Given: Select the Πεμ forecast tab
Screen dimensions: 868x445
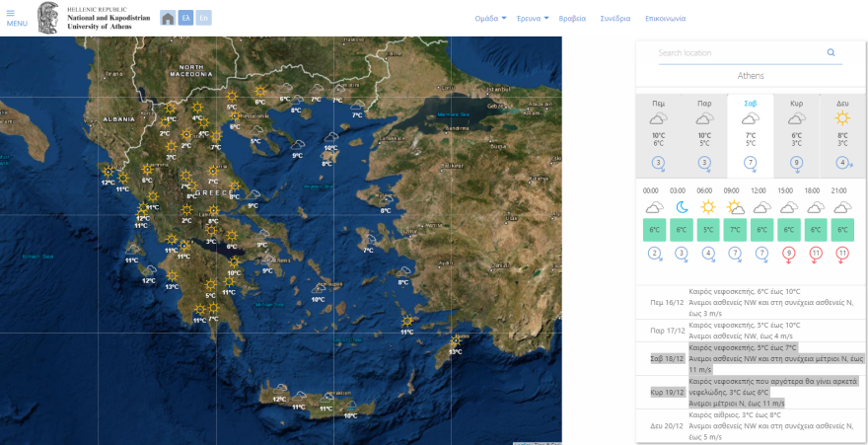Looking at the screenshot, I should tap(659, 136).
